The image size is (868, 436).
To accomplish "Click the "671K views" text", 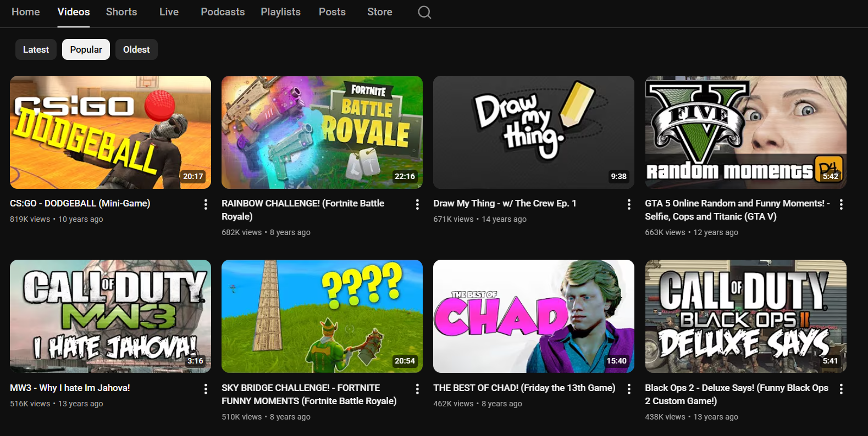I will click(x=453, y=219).
